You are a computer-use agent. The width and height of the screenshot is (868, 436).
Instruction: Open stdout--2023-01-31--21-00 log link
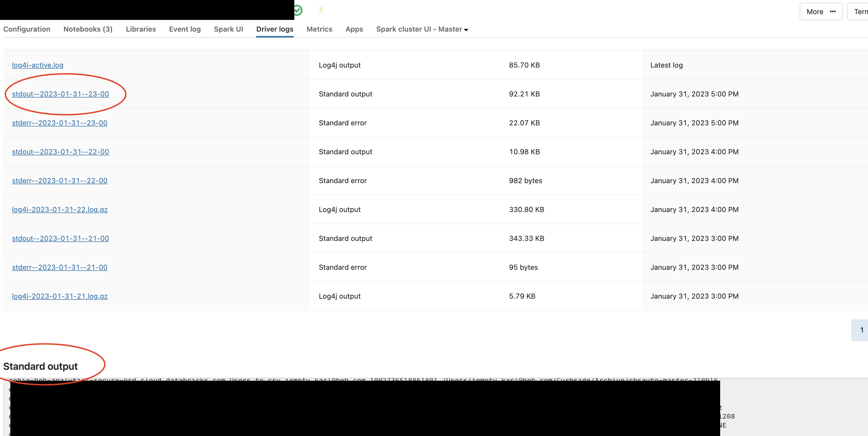[60, 238]
